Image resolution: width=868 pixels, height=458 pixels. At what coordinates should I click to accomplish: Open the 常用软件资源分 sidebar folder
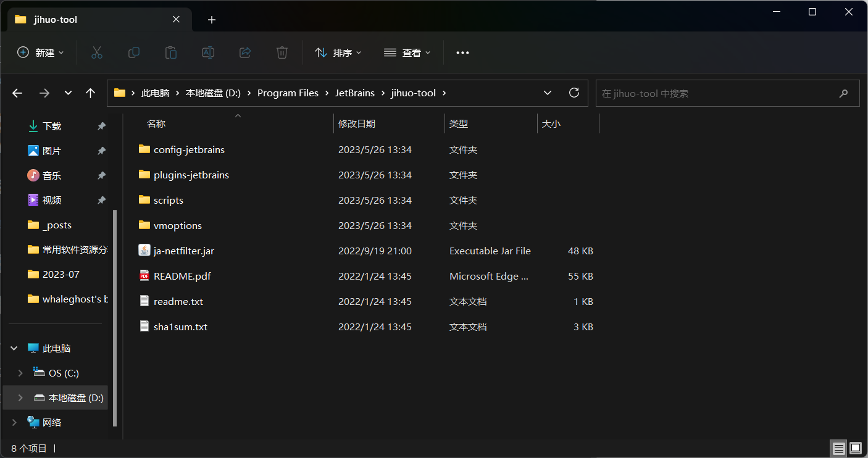tap(75, 249)
